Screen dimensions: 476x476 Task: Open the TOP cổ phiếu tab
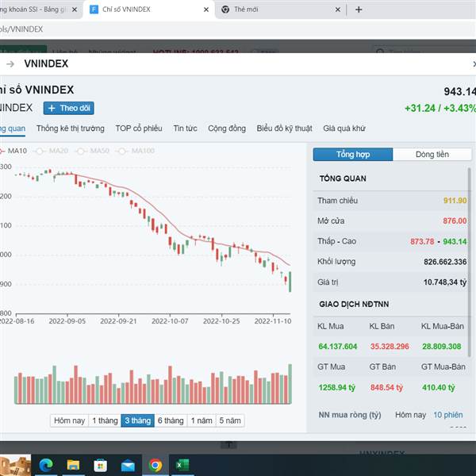click(x=139, y=129)
